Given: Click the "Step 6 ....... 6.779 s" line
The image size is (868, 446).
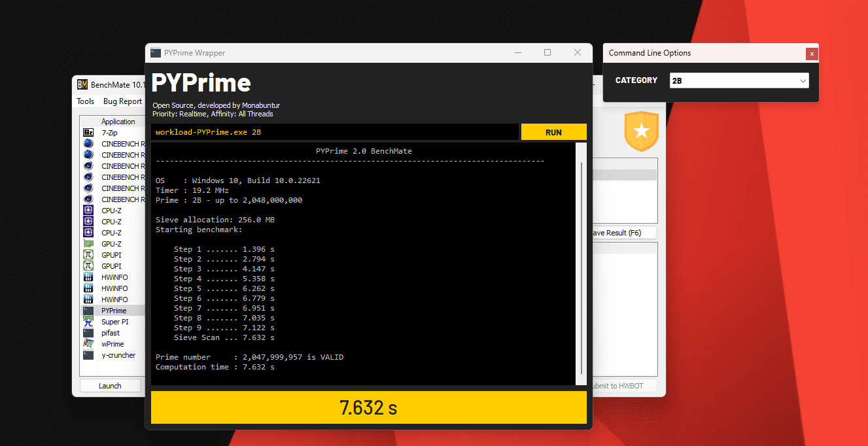Looking at the screenshot, I should (x=224, y=298).
